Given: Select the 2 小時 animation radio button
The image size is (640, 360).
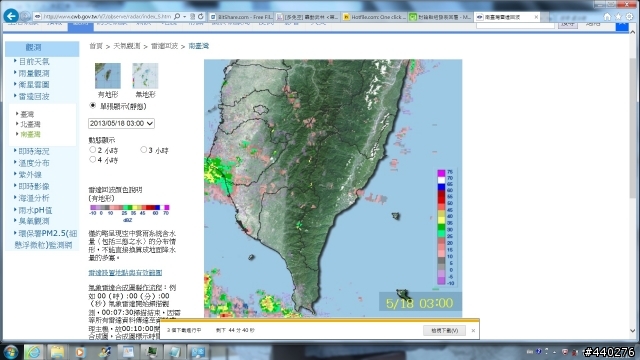Looking at the screenshot, I should click(x=93, y=150).
